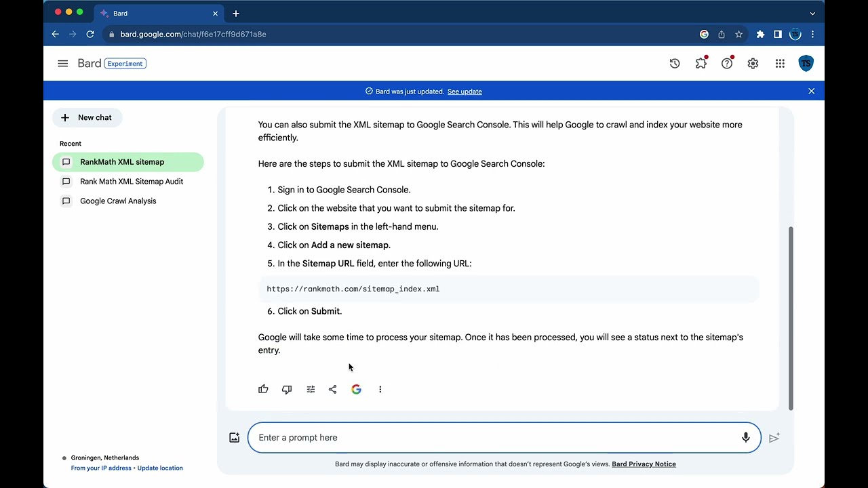868x488 pixels.
Task: Click the address bar URL
Action: pyautogui.click(x=193, y=34)
